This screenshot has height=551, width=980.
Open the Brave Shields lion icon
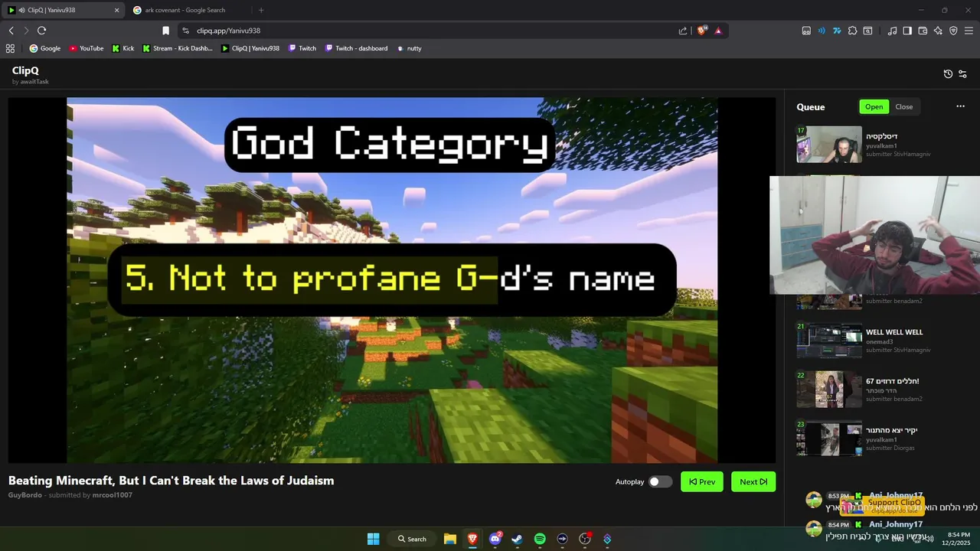[x=701, y=31]
